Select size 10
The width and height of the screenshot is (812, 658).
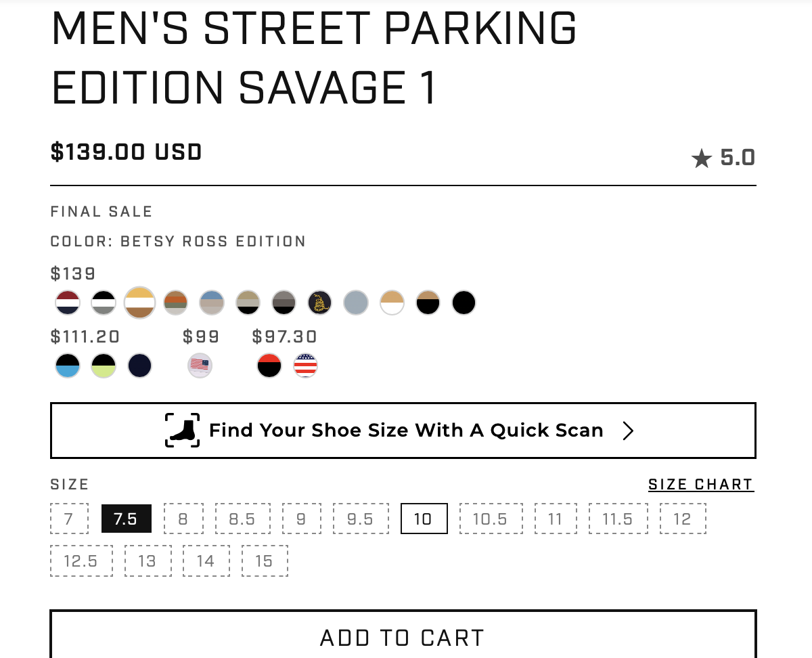click(424, 519)
